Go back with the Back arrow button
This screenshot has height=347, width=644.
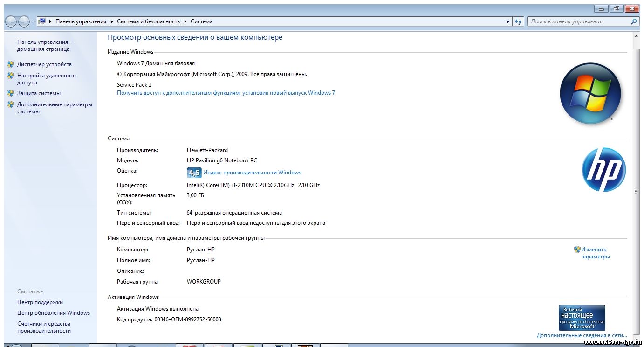point(11,21)
